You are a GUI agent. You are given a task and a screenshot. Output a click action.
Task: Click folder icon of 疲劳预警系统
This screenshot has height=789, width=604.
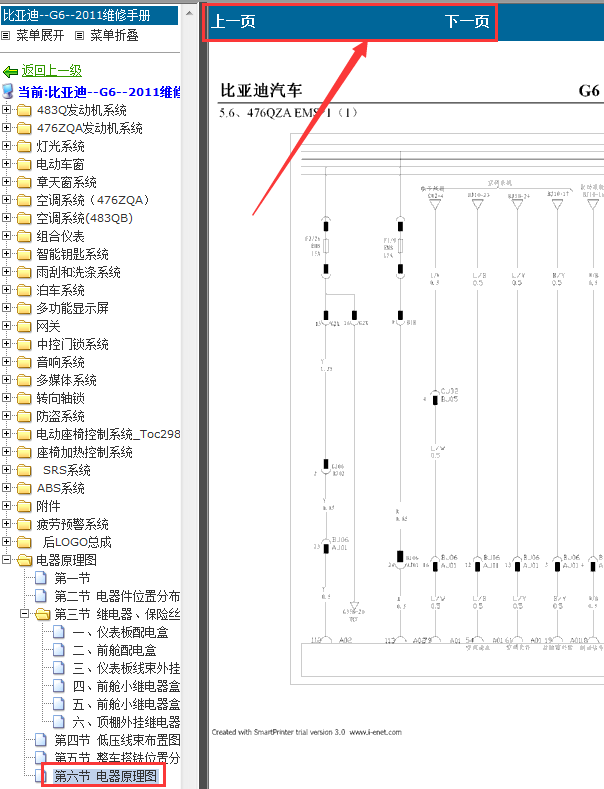[x=24, y=524]
